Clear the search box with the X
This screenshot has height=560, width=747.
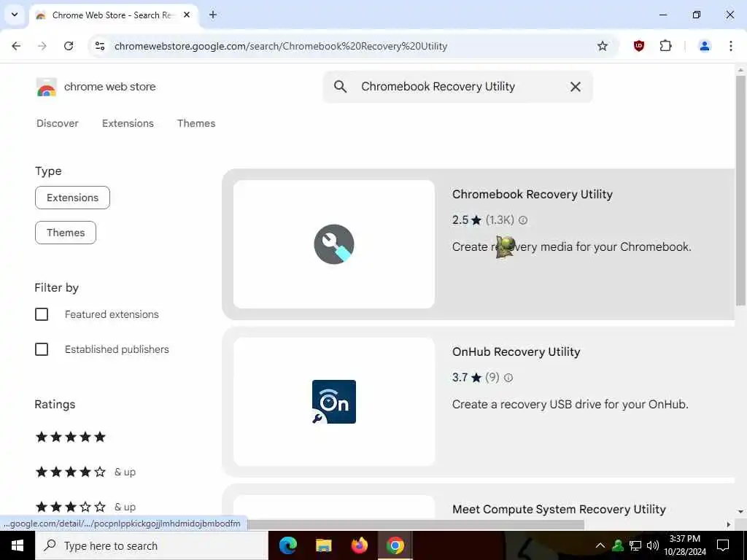575,87
